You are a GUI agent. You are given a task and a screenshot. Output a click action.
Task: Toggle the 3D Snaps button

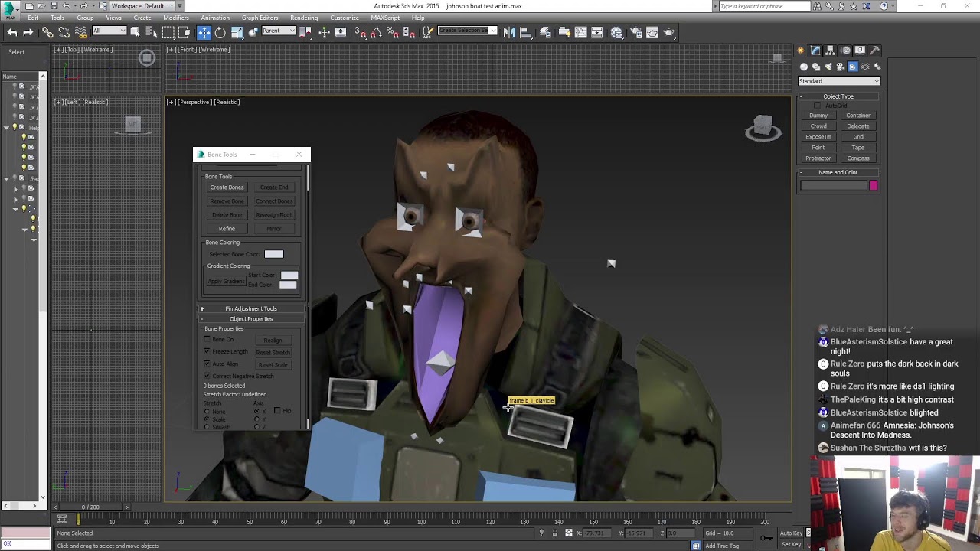click(360, 32)
